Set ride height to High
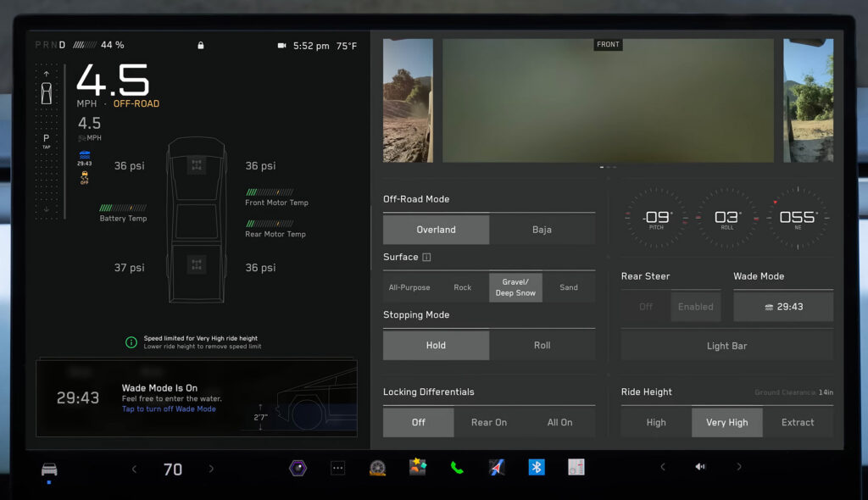Screen dimensions: 868x500 (657, 422)
